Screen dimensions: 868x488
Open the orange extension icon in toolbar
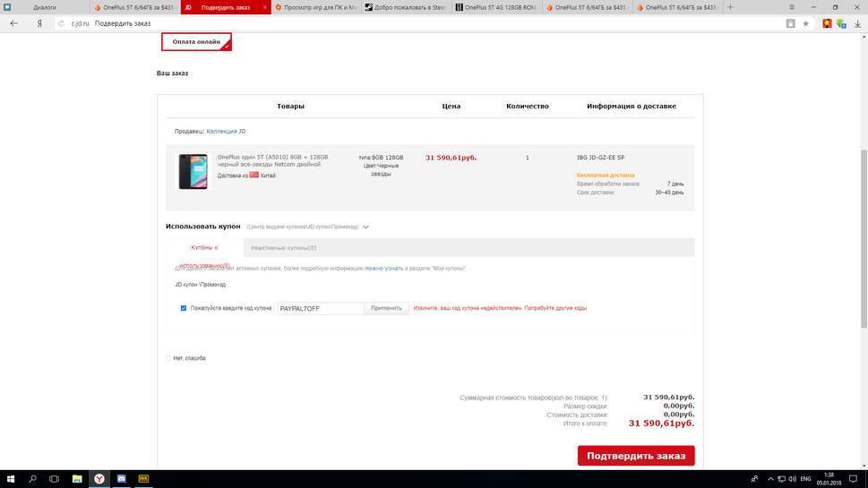coord(827,23)
